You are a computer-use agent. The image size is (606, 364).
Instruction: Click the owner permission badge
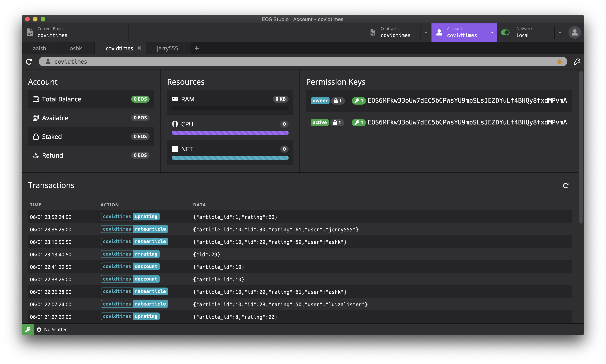click(320, 101)
